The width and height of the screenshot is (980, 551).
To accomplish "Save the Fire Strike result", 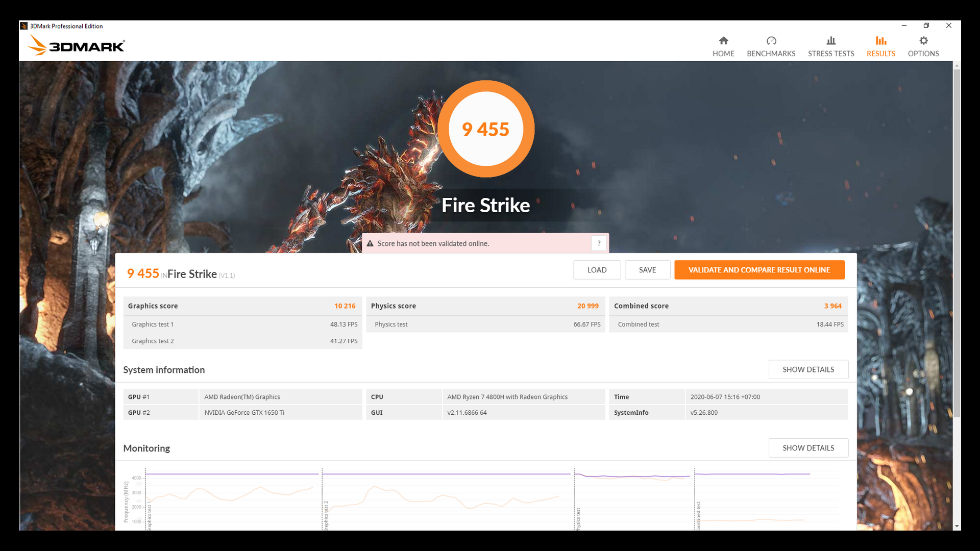I will pos(647,269).
